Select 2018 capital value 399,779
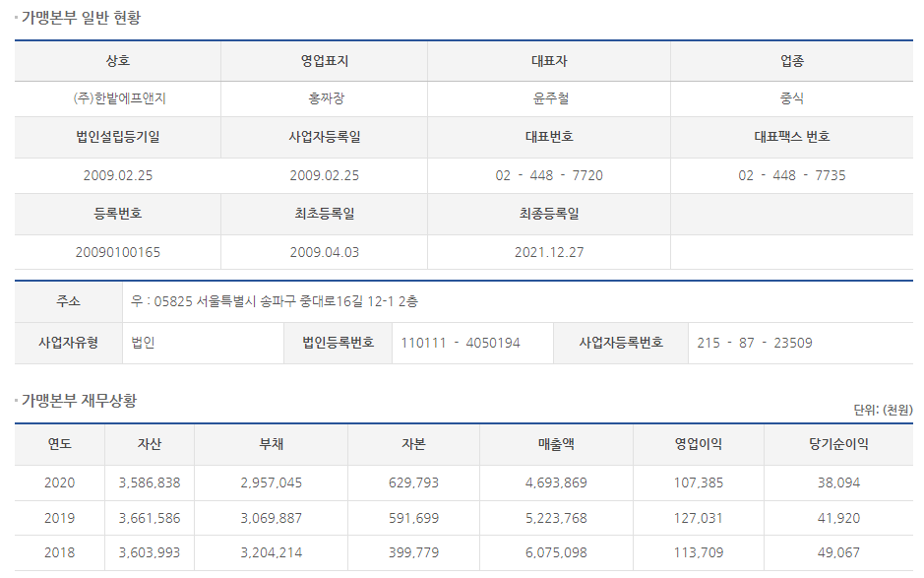The width and height of the screenshot is (924, 578). point(413,552)
